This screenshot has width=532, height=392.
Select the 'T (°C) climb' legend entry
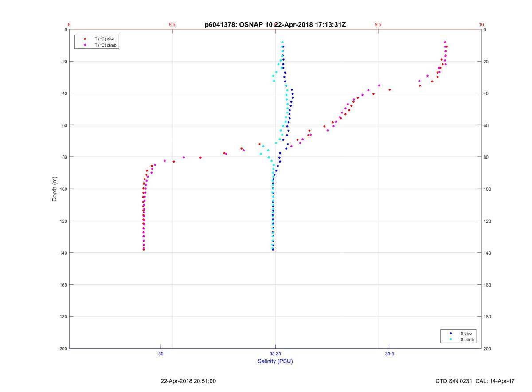coord(106,45)
